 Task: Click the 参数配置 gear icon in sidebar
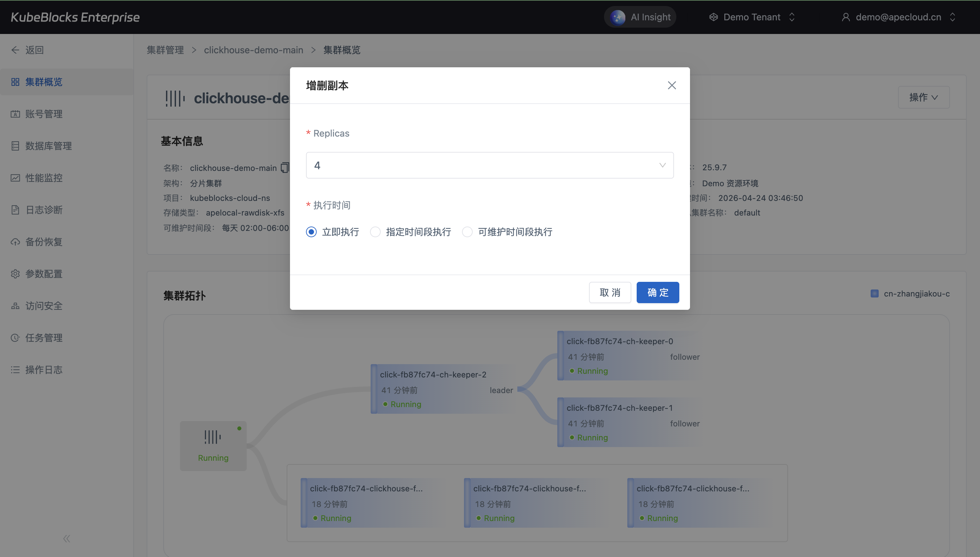coord(15,274)
